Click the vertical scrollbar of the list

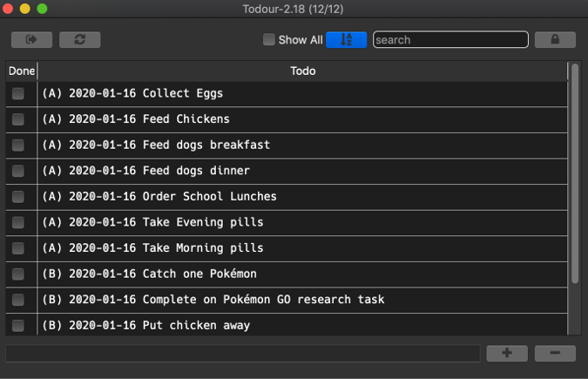coord(574,174)
